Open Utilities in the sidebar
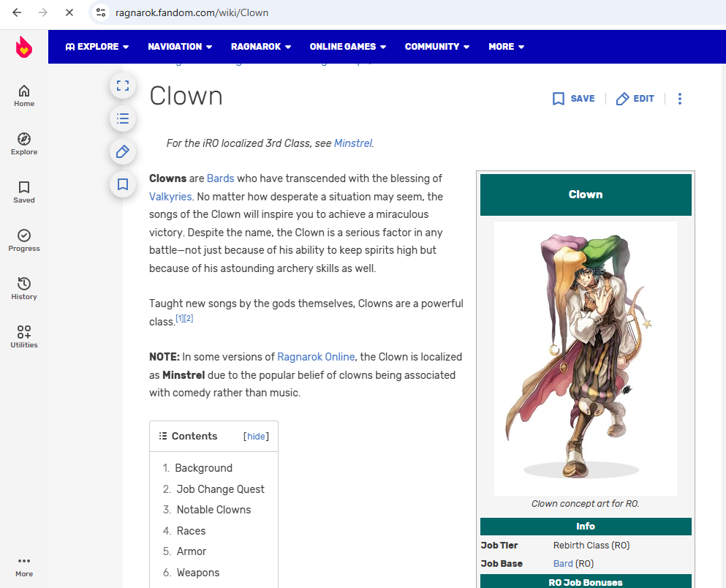Viewport: 726px width, 588px height. [24, 337]
